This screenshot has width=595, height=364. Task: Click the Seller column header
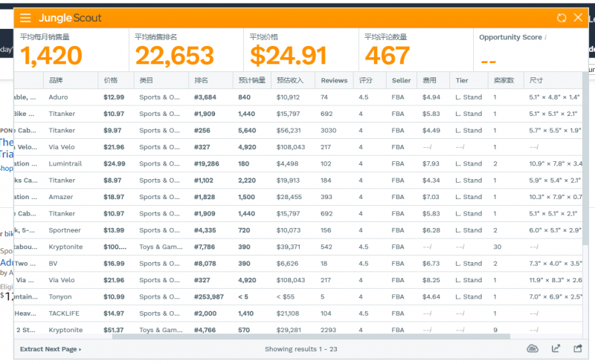point(401,80)
